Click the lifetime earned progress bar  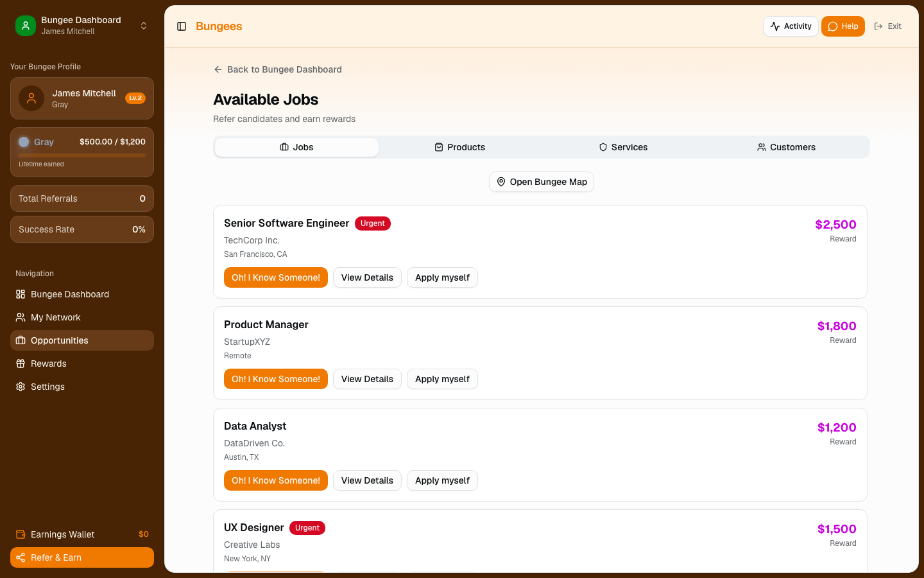coord(82,155)
